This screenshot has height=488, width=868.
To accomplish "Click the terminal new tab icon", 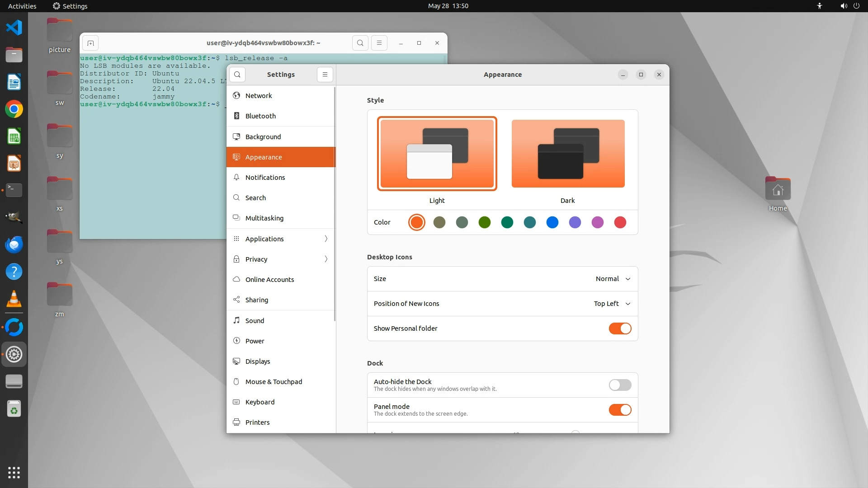I will pyautogui.click(x=90, y=43).
